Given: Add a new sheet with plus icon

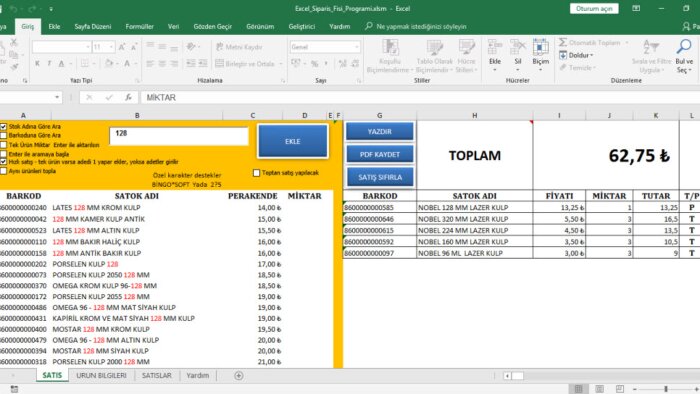Looking at the screenshot, I should 239,376.
